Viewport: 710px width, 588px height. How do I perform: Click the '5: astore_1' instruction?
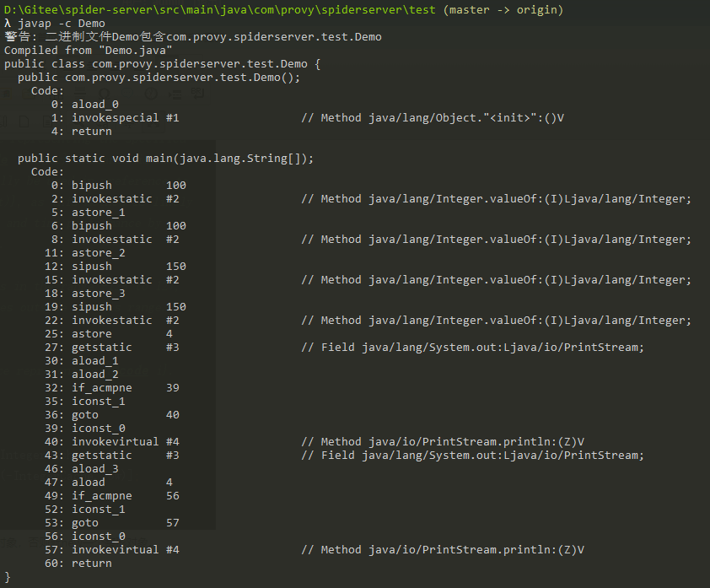(x=89, y=213)
